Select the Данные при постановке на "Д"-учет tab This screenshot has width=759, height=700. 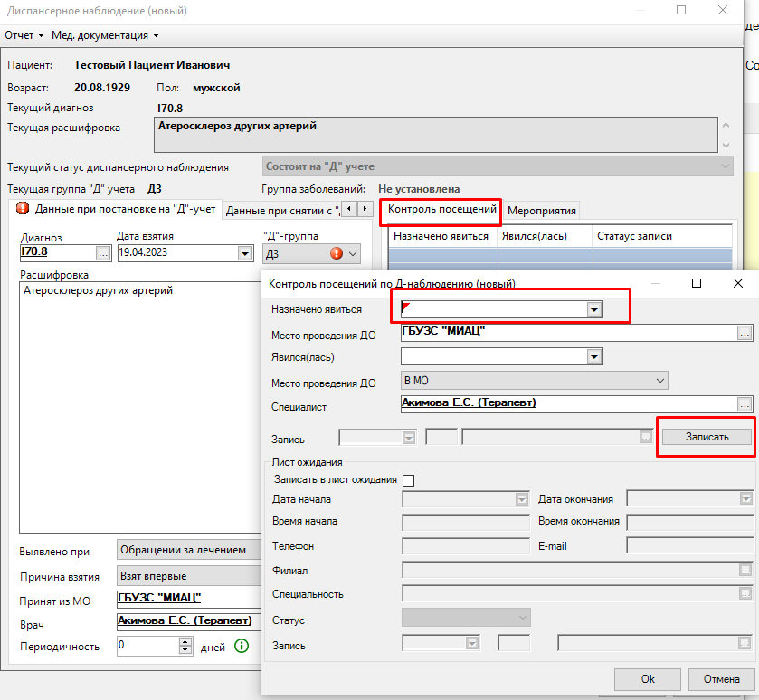116,209
